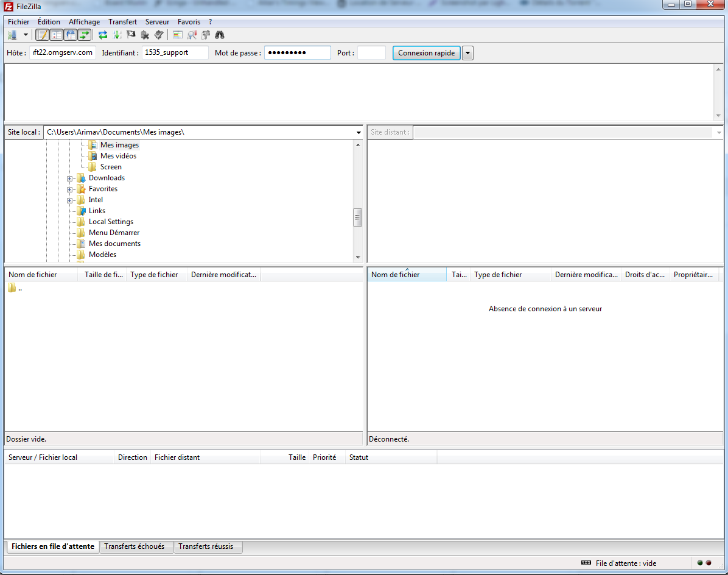728x575 pixels.
Task: Click the local tree scroll-down arrow
Action: pyautogui.click(x=358, y=257)
